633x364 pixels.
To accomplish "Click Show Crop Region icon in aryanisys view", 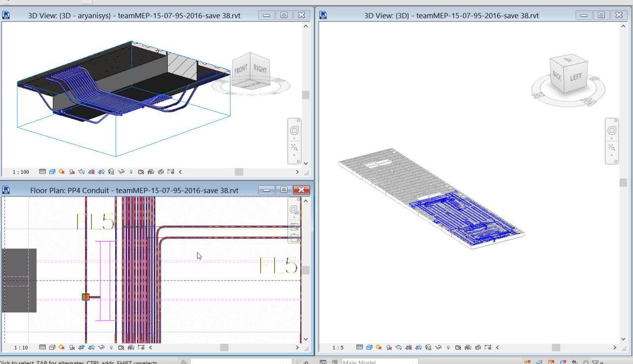I will coord(101,172).
